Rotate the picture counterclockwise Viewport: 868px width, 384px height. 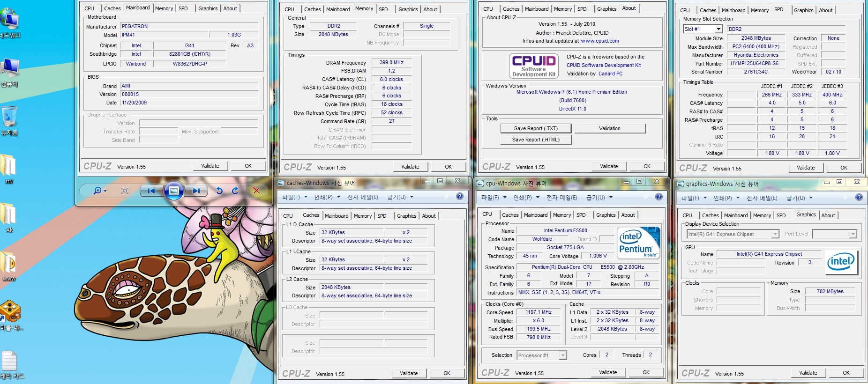click(x=219, y=191)
